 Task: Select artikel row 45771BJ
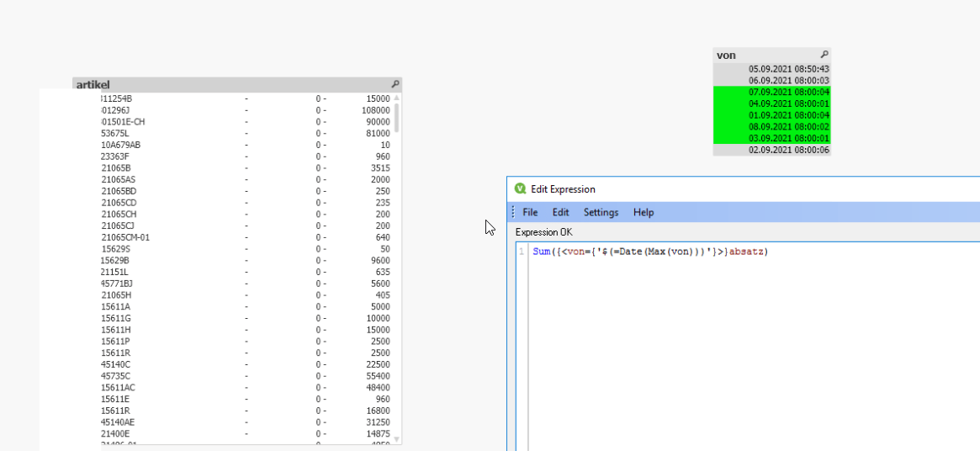(246, 284)
